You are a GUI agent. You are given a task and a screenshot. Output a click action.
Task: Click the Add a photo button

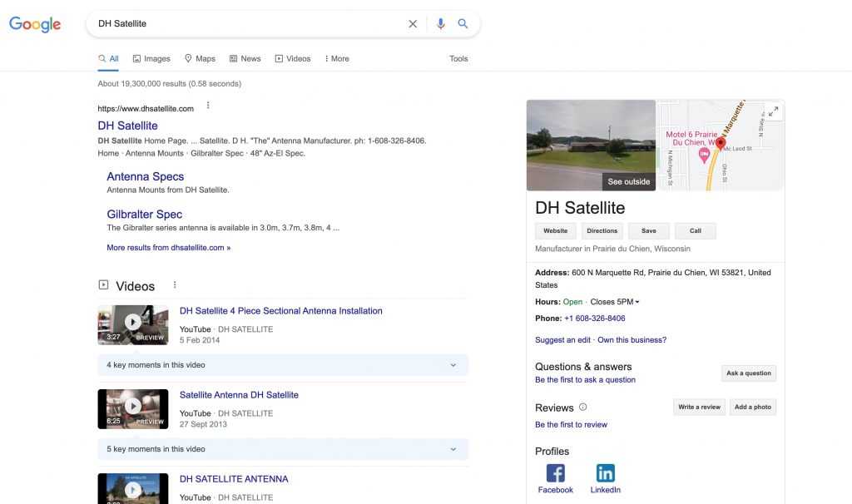(x=752, y=407)
